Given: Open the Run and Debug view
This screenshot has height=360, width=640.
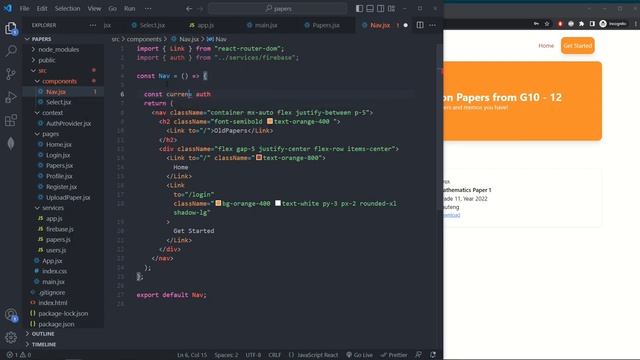Looking at the screenshot, I should point(11,97).
